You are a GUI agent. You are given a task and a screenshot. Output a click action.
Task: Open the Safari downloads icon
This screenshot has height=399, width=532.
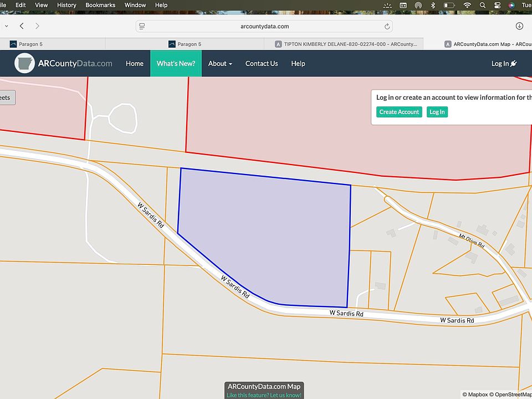pyautogui.click(x=519, y=26)
